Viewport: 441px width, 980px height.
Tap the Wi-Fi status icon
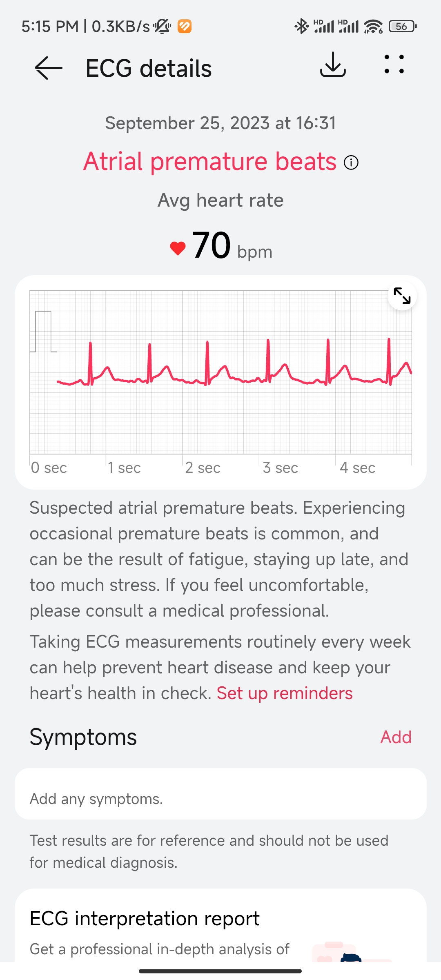[373, 27]
